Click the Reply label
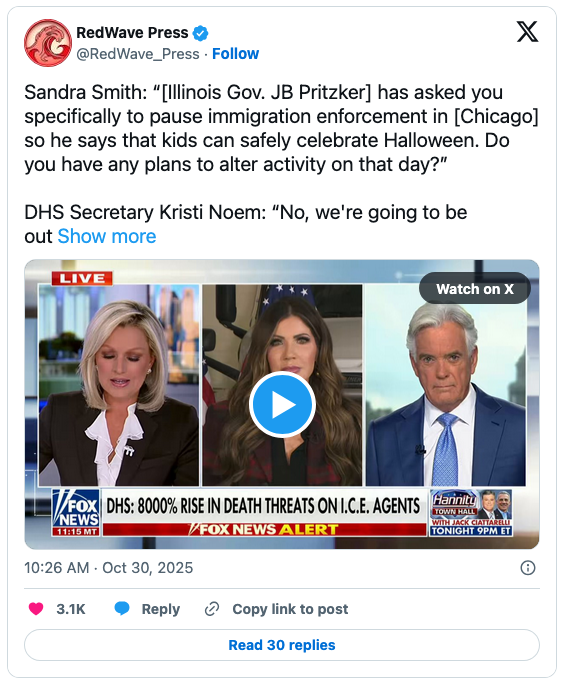The width and height of the screenshot is (567, 685). (x=161, y=609)
